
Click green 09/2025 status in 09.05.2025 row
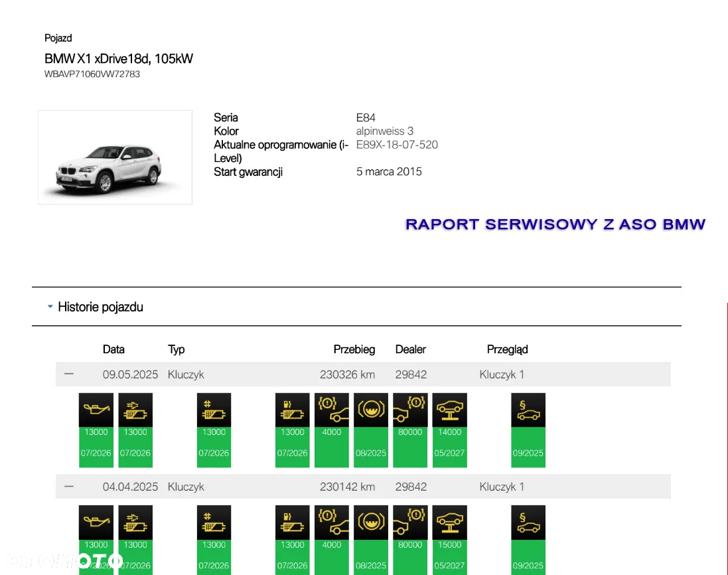coord(528,448)
